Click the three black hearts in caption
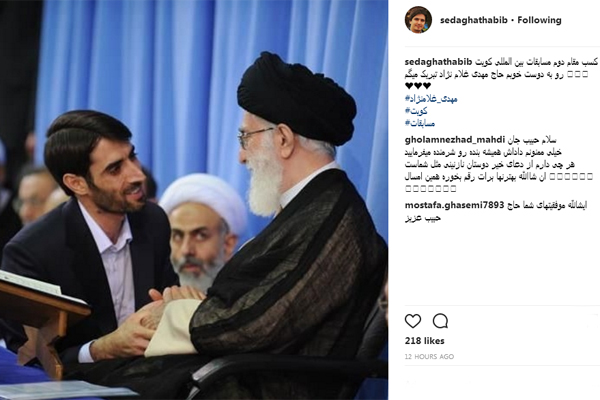The height and width of the screenshot is (400, 600). [418, 86]
